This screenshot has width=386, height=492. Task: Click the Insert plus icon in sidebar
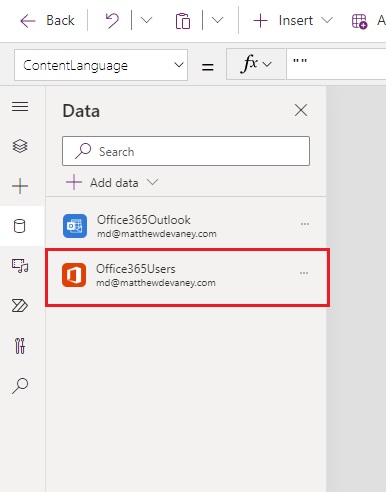point(20,186)
